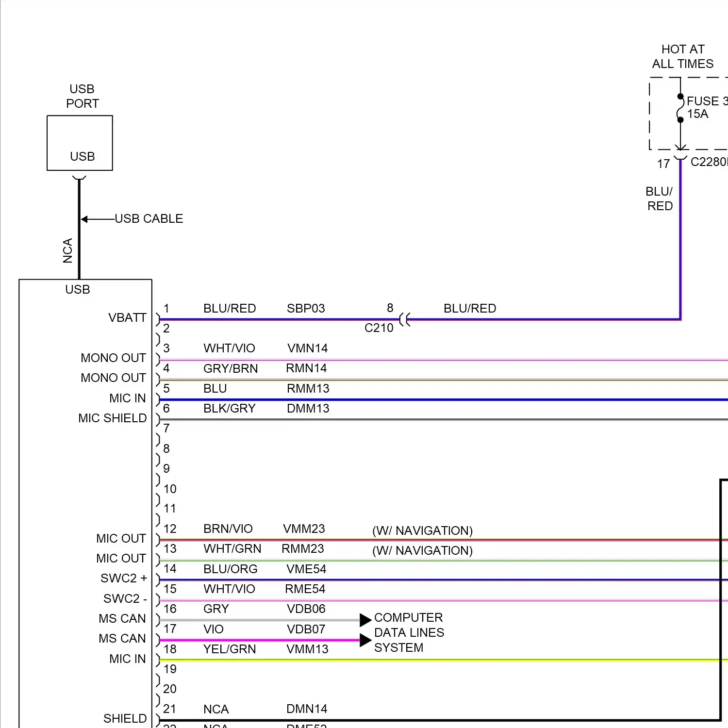
Task: Click circuit code RMM23
Action: click(303, 548)
